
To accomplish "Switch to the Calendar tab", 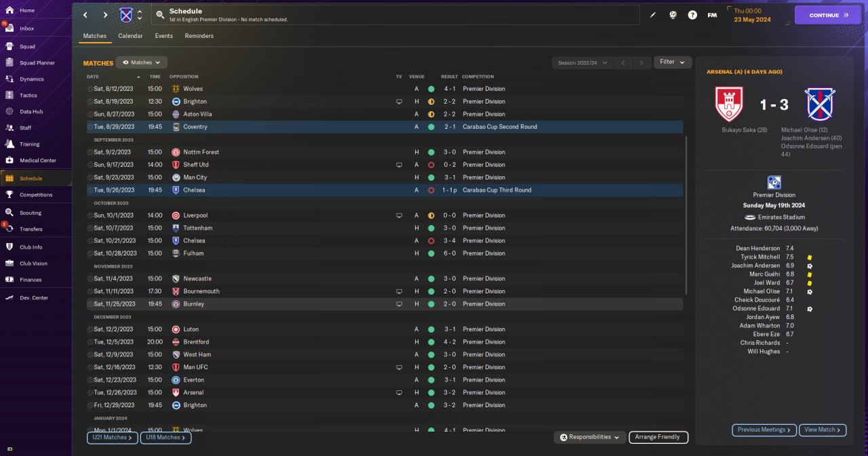I will click(130, 36).
